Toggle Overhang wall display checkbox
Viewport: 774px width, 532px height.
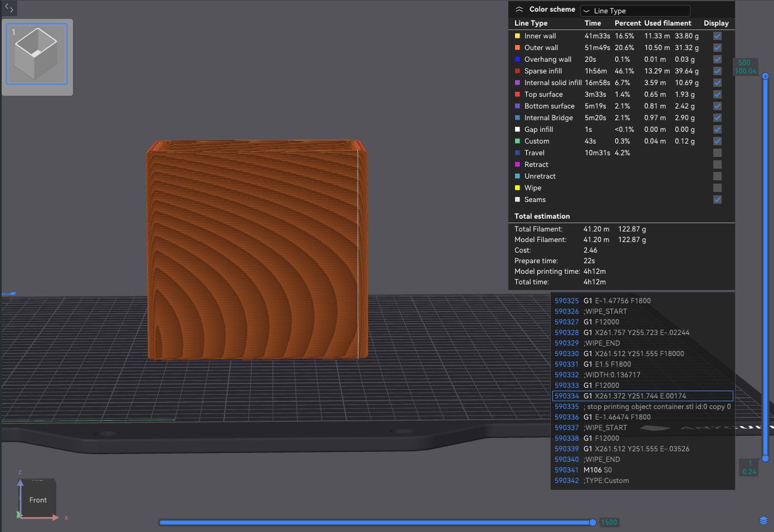[x=717, y=59]
